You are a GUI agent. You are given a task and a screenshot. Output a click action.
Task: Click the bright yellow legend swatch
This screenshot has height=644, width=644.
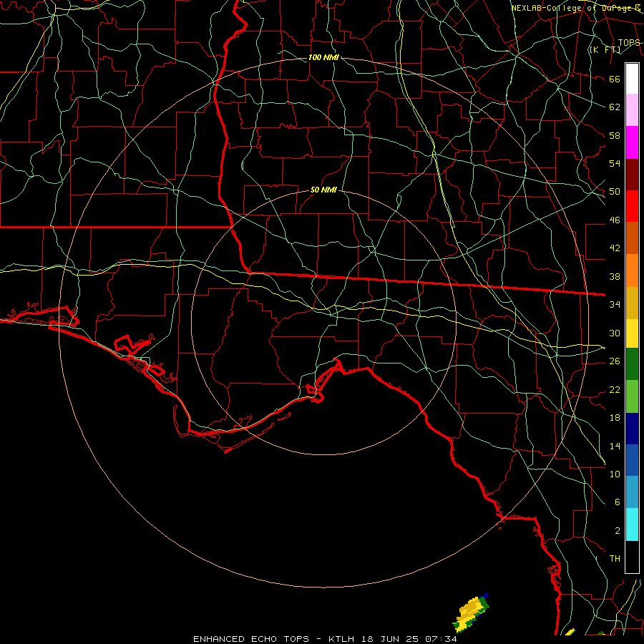[x=632, y=333]
